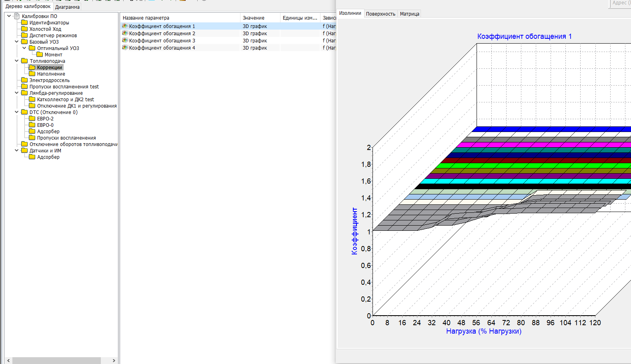The height and width of the screenshot is (364, 631).
Task: Collapse the Топливоподача tree node
Action: point(16,61)
